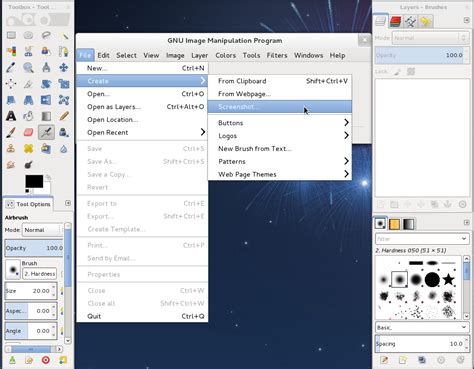
Task: Expand the Open Recent submenu
Action: (142, 132)
